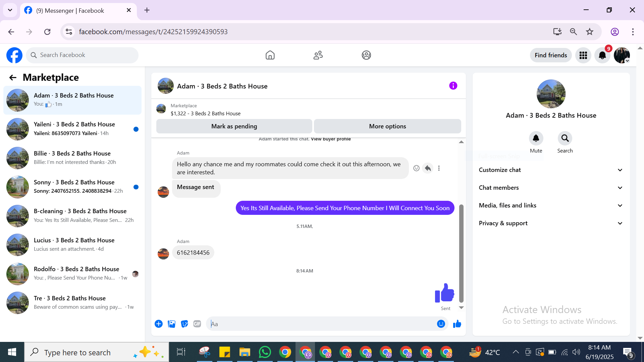The image size is (644, 362).
Task: Open Billie 3 Beds 2 Baths chat
Action: tap(72, 158)
